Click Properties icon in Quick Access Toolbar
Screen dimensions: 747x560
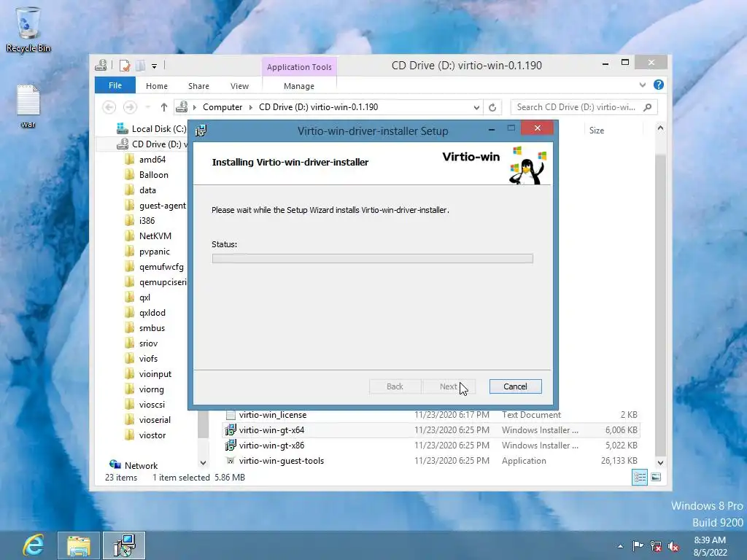pos(125,66)
